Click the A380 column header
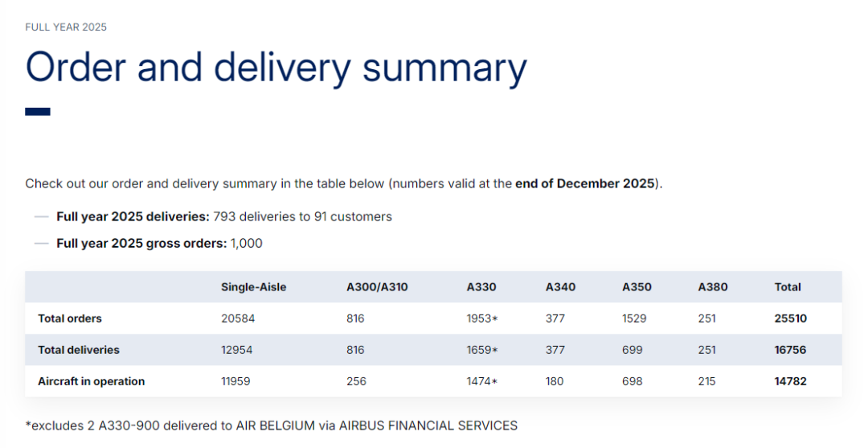Screen dimensions: 868x448 pyautogui.click(x=712, y=287)
